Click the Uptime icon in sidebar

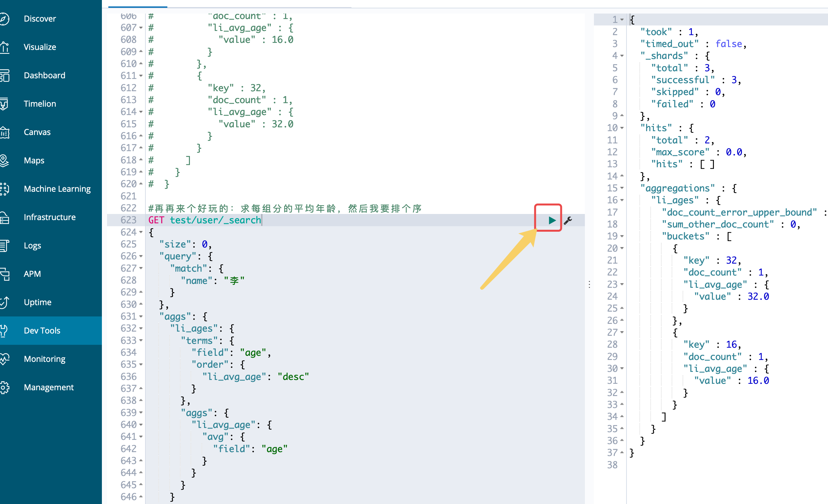pyautogui.click(x=4, y=302)
